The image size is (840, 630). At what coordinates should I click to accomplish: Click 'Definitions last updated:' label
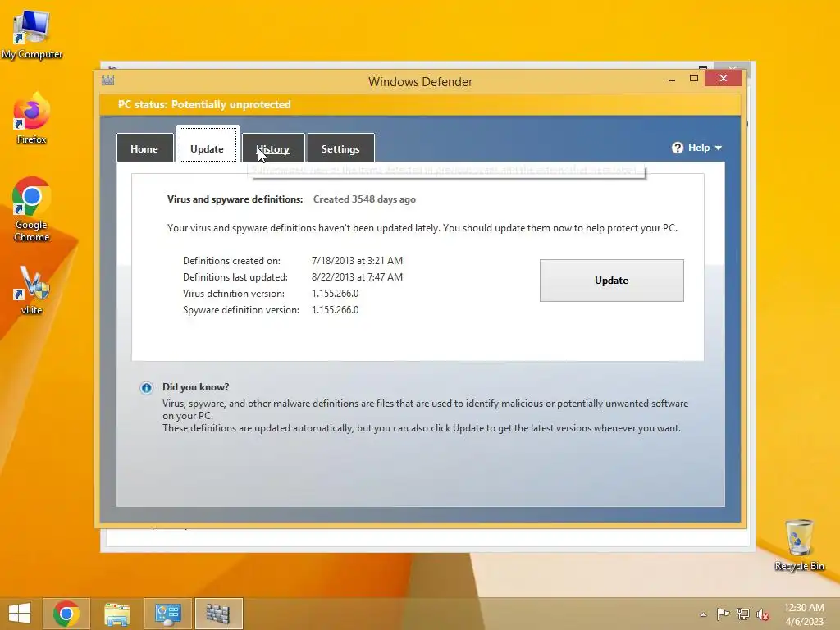pyautogui.click(x=235, y=277)
